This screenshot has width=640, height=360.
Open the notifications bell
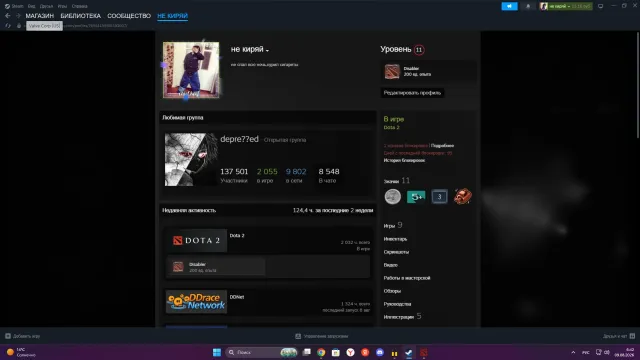pos(528,6)
